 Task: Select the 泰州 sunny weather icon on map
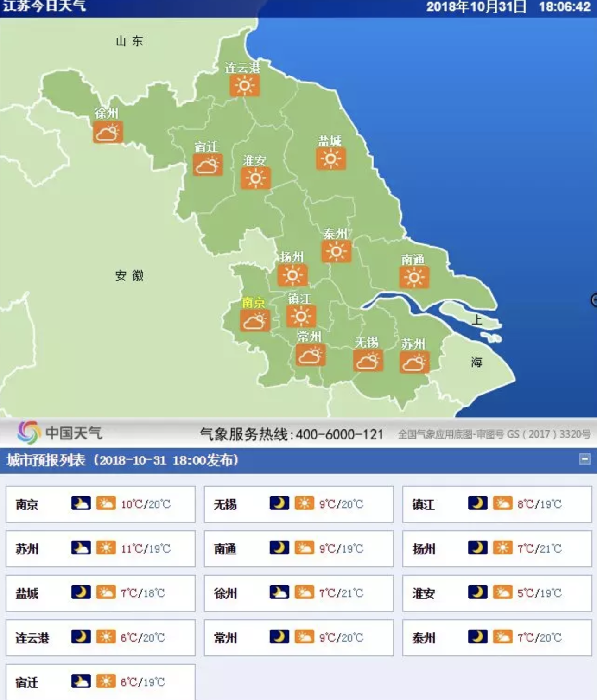coord(336,251)
